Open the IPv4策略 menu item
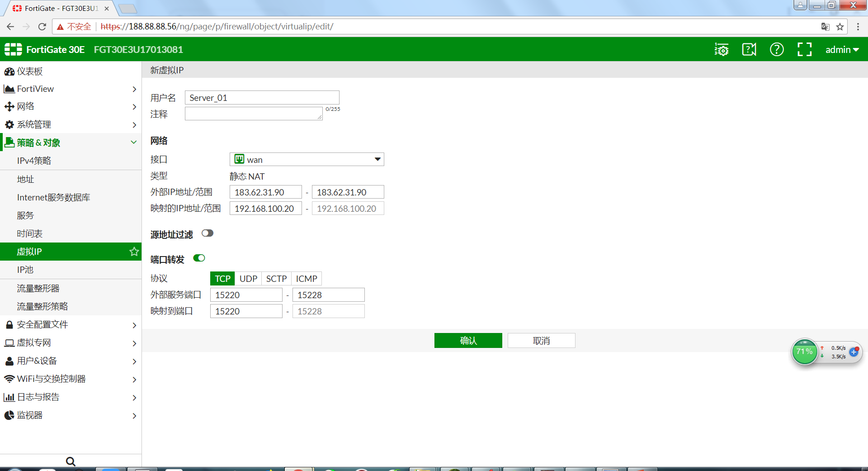The height and width of the screenshot is (471, 868). tap(71, 161)
